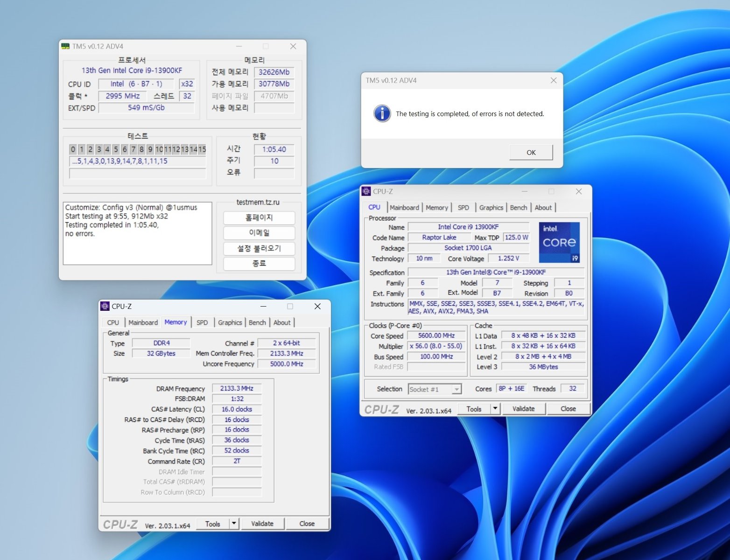Click the CPU-Z processor window title icon
The height and width of the screenshot is (560, 730).
click(x=366, y=191)
